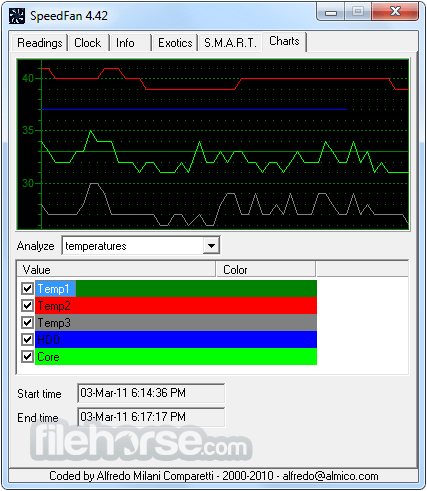Toggle the Temp2 checkbox
The height and width of the screenshot is (491, 427).
point(27,306)
